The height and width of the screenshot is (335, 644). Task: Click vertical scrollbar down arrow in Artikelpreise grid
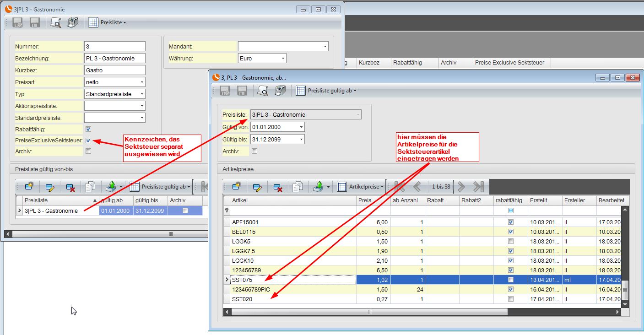coord(625,304)
